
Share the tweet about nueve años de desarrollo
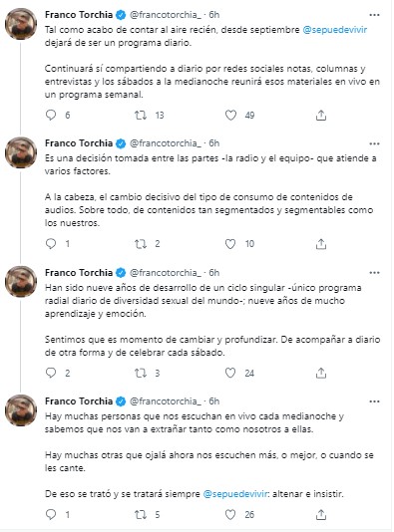point(321,373)
